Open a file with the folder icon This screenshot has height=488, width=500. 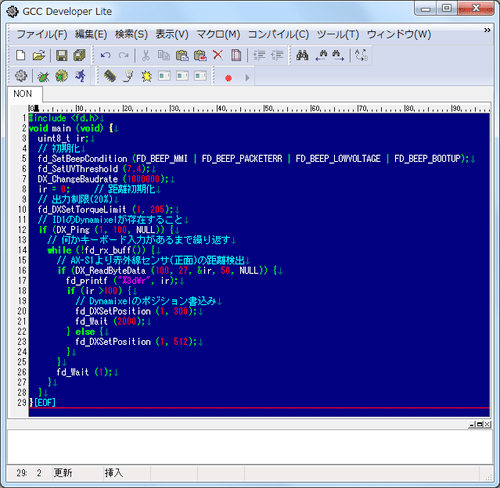pos(39,55)
